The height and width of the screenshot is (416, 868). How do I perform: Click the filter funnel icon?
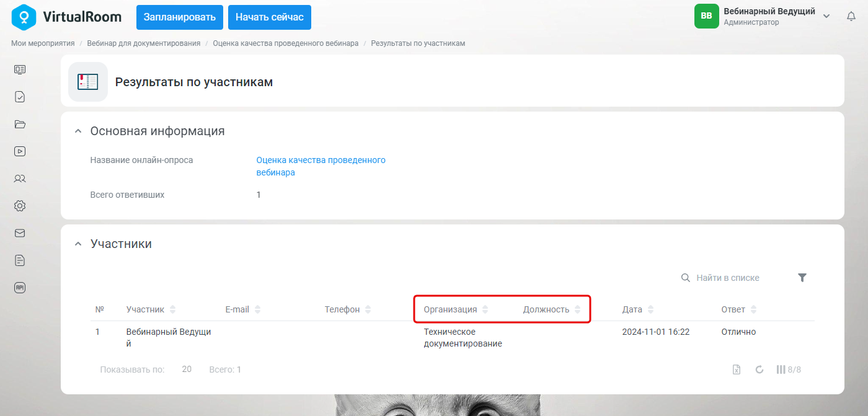(x=802, y=278)
